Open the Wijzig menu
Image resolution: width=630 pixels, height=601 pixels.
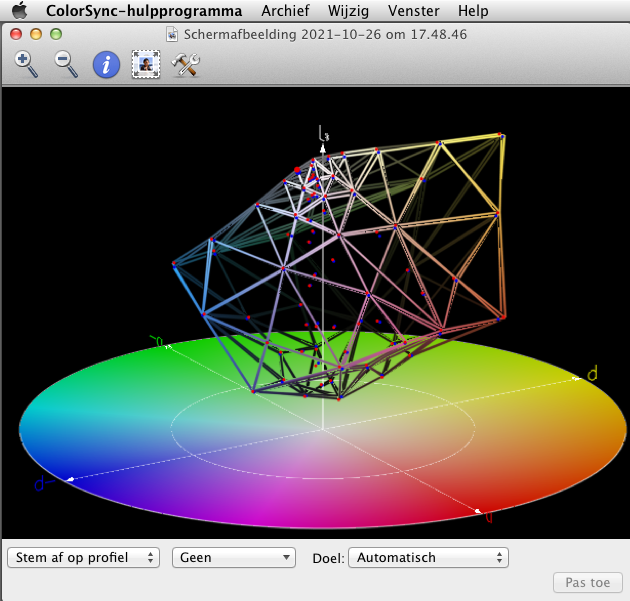pos(345,11)
